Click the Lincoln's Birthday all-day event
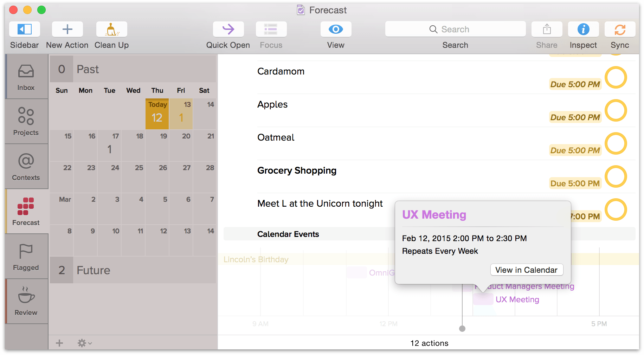This screenshot has width=644, height=355. [x=256, y=259]
